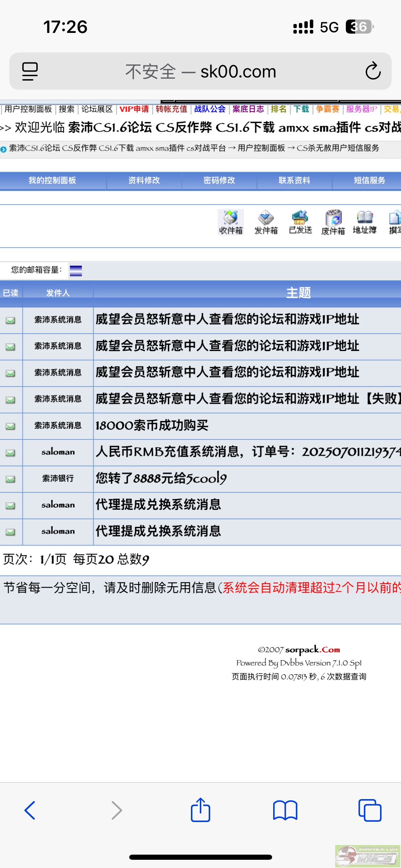Open the 已发送 sent messages icon
The height and width of the screenshot is (868, 401).
pos(300,222)
